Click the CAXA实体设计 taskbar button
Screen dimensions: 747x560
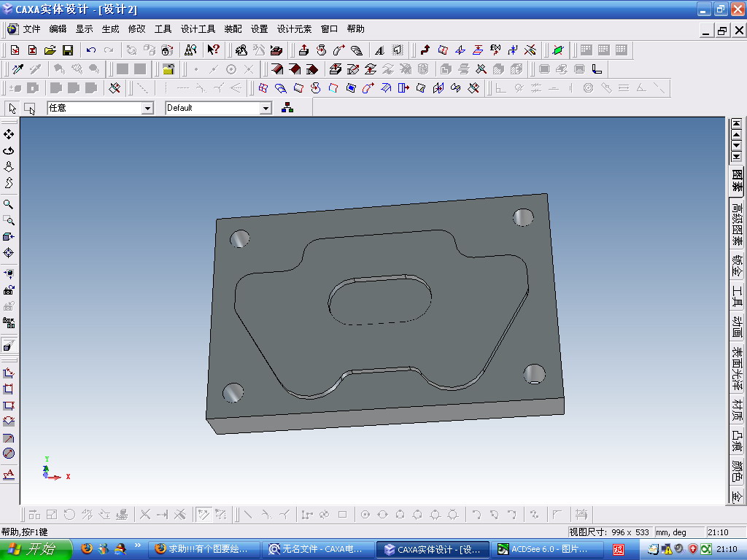[433, 549]
